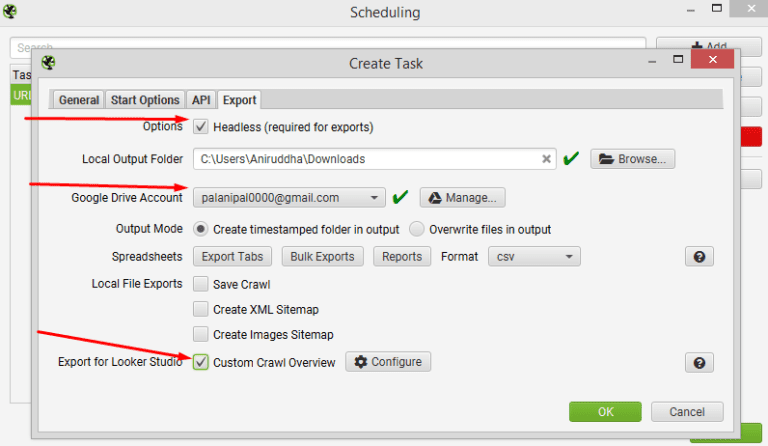Click the Screaming Frog icon in Create Task
768x446 pixels.
tap(48, 63)
